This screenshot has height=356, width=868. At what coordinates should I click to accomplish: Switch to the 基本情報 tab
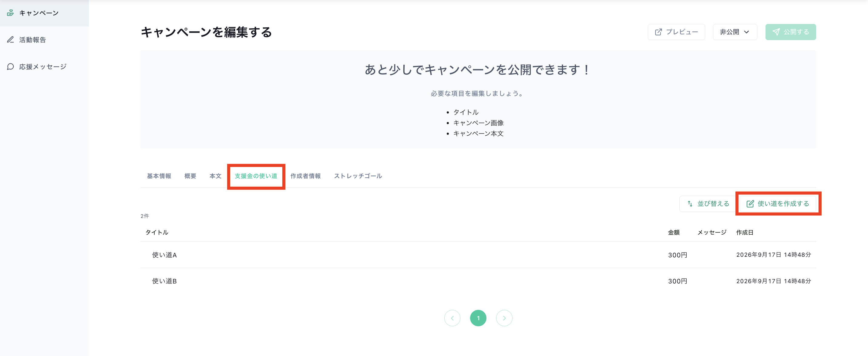coord(159,176)
